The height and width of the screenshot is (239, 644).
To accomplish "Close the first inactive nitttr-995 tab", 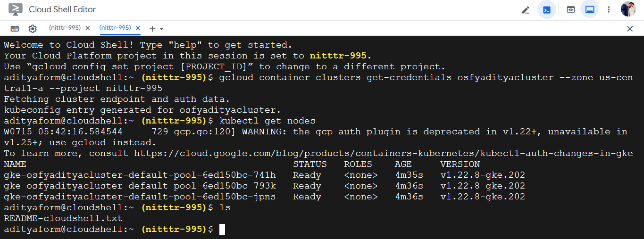I will point(87,28).
